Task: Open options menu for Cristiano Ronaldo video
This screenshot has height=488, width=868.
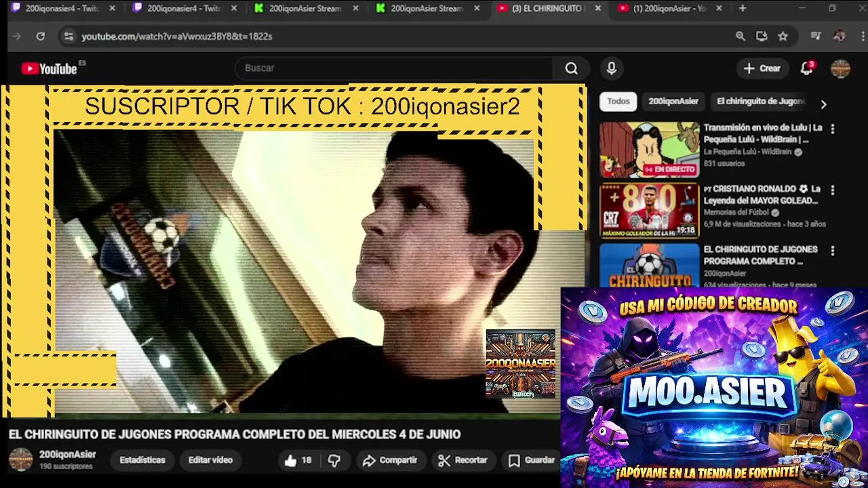Action: coord(833,190)
